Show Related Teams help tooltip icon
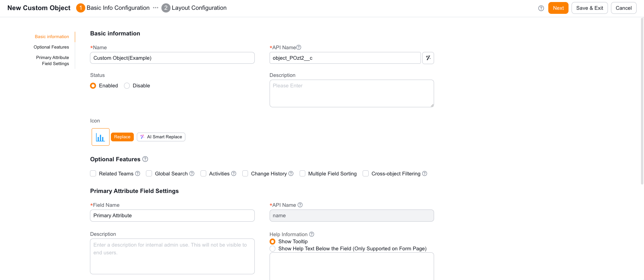Viewport: 644px width, 280px height. [137, 174]
